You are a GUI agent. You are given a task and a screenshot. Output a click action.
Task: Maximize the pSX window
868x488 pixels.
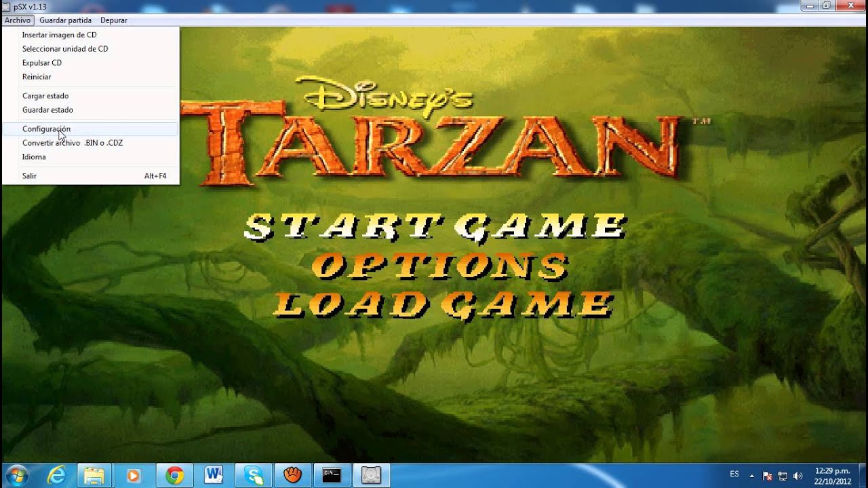827,5
